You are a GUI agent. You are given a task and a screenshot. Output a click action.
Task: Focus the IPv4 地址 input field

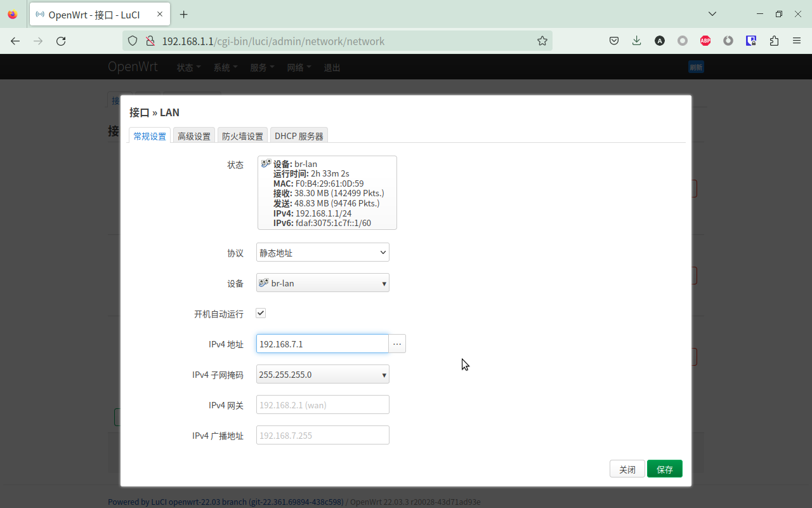point(322,344)
